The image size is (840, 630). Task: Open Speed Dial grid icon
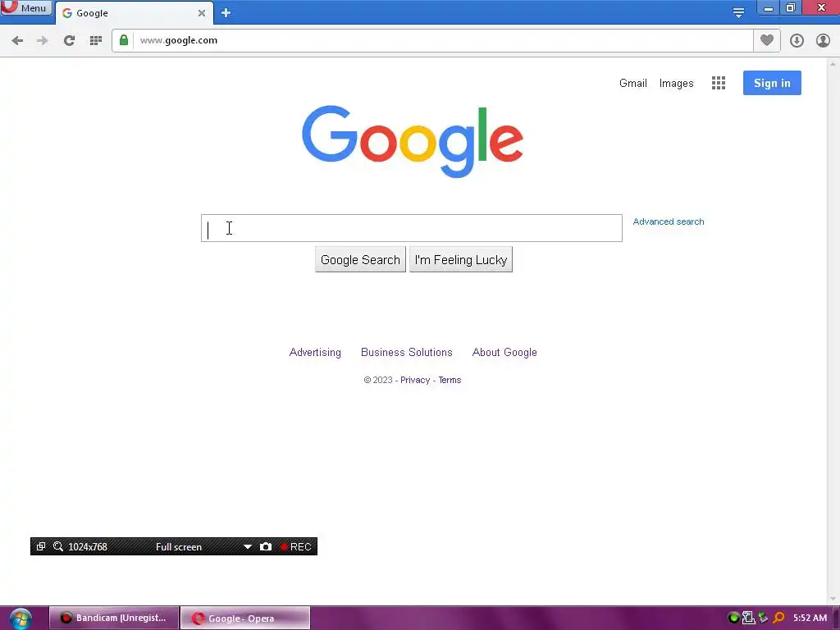coord(96,41)
